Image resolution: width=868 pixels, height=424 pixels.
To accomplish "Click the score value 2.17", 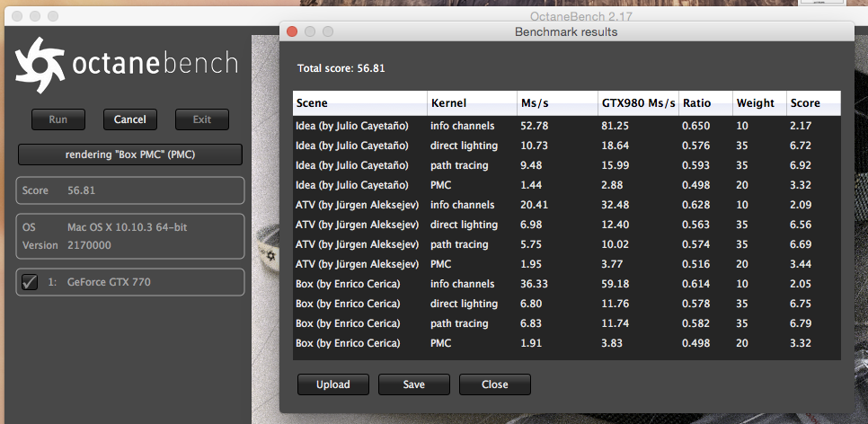I will pyautogui.click(x=801, y=126).
